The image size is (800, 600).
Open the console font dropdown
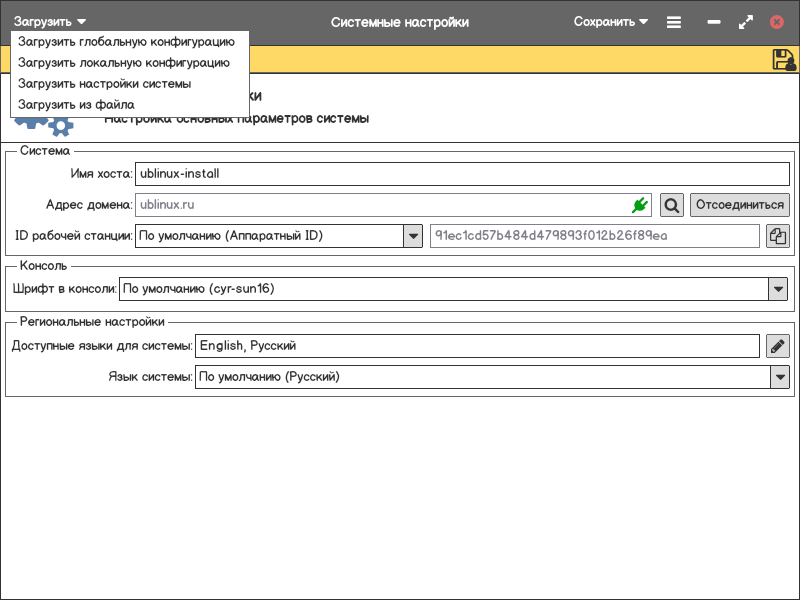pos(778,289)
